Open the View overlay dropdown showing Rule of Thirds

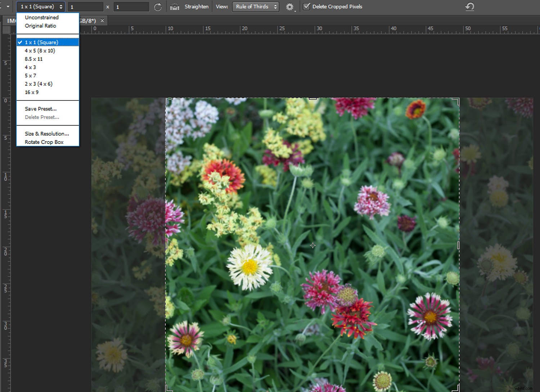pyautogui.click(x=255, y=6)
